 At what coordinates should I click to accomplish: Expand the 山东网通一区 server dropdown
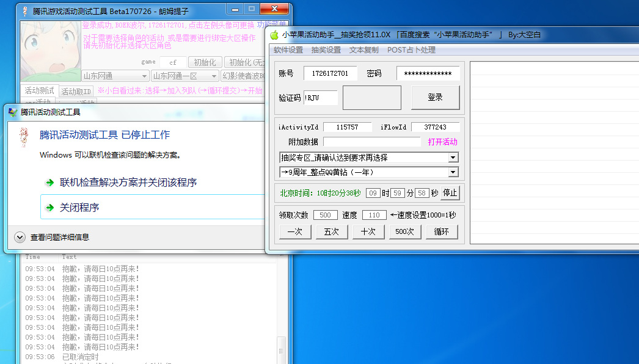[186, 76]
